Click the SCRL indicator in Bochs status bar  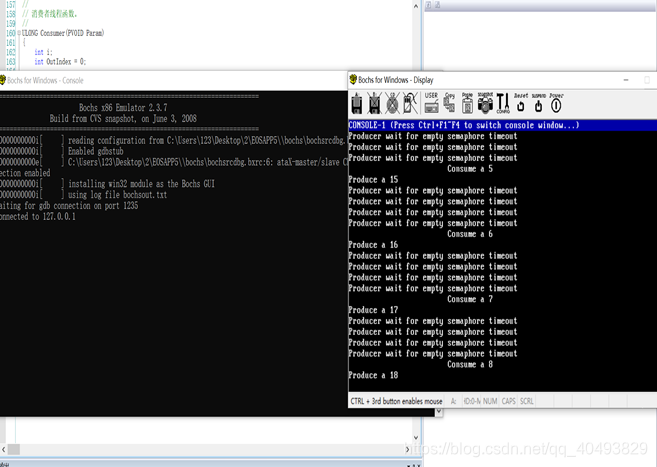coord(527,401)
